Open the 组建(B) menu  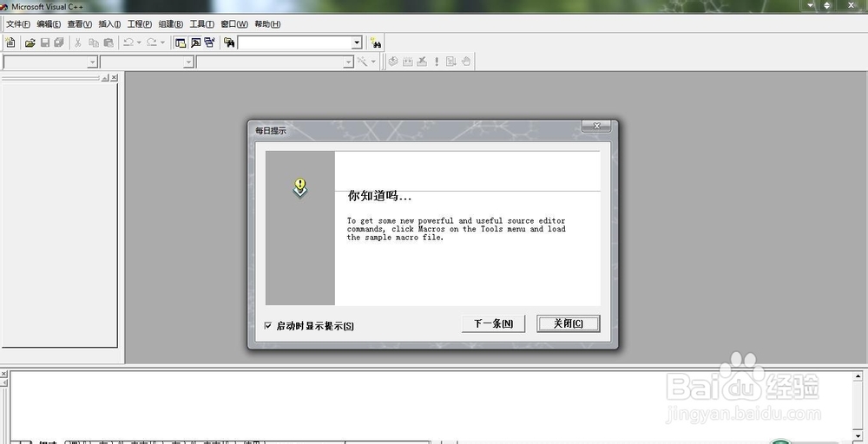pos(170,23)
